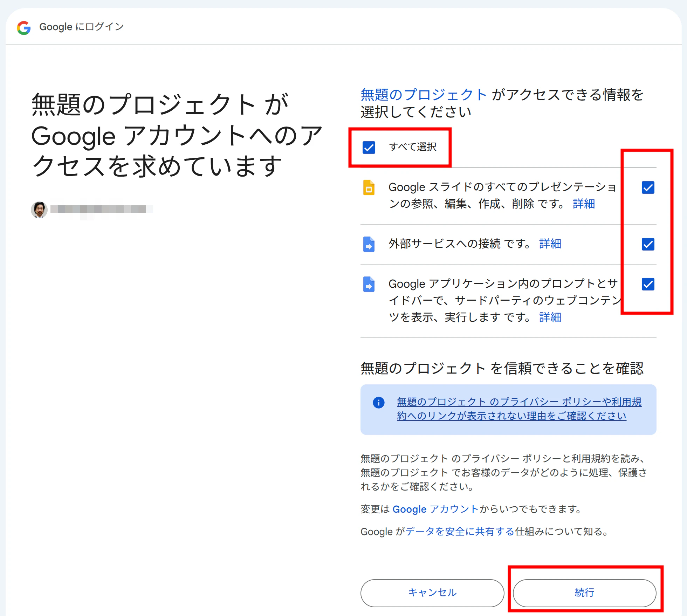Viewport: 687px width, 616px height.
Task: Uncheck the Google スライド permission checkbox
Action: pos(648,187)
